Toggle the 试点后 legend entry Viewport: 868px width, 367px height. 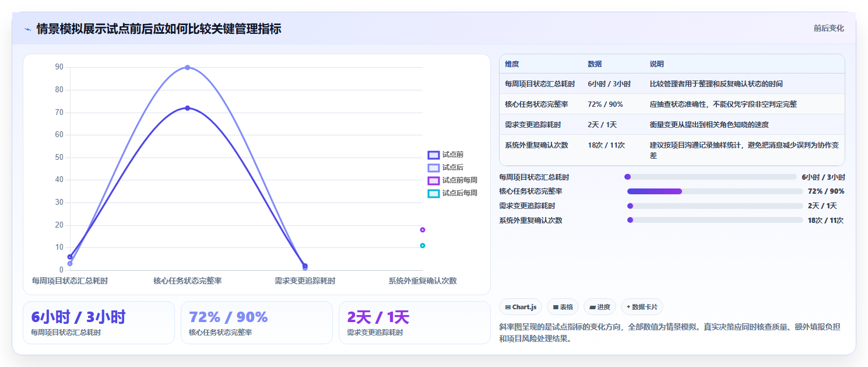pyautogui.click(x=446, y=167)
